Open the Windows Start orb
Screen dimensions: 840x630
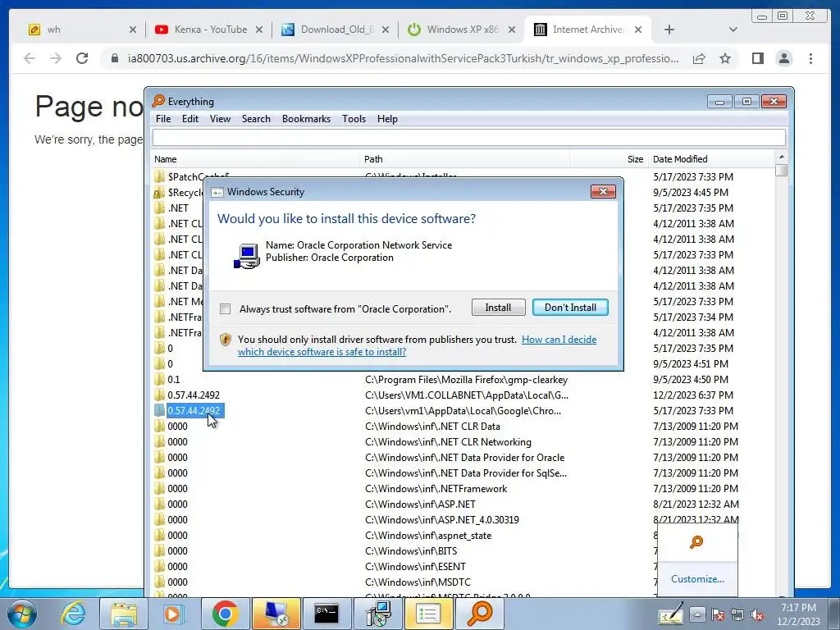[22, 614]
